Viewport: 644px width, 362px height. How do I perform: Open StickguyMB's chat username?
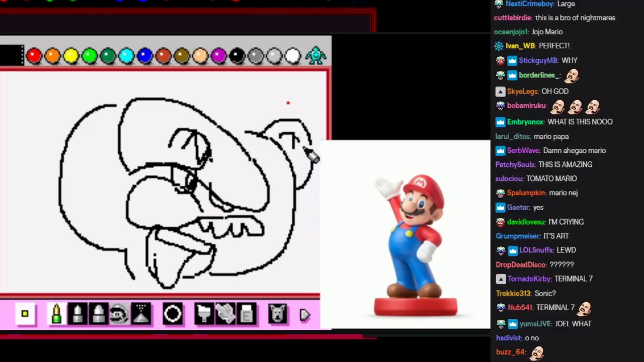538,60
